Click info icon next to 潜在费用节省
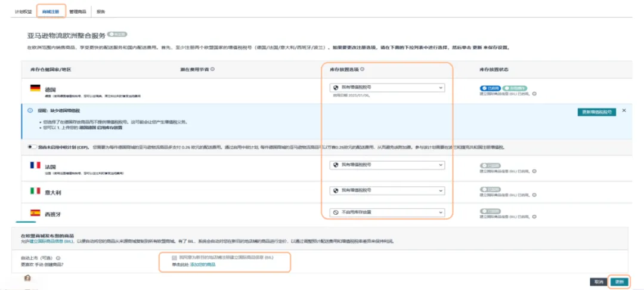Viewport: 644px width, 290px height. pyautogui.click(x=212, y=69)
